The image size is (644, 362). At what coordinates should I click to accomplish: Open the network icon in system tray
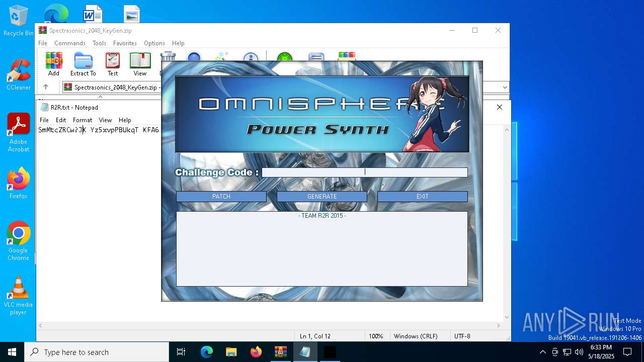pos(567,352)
